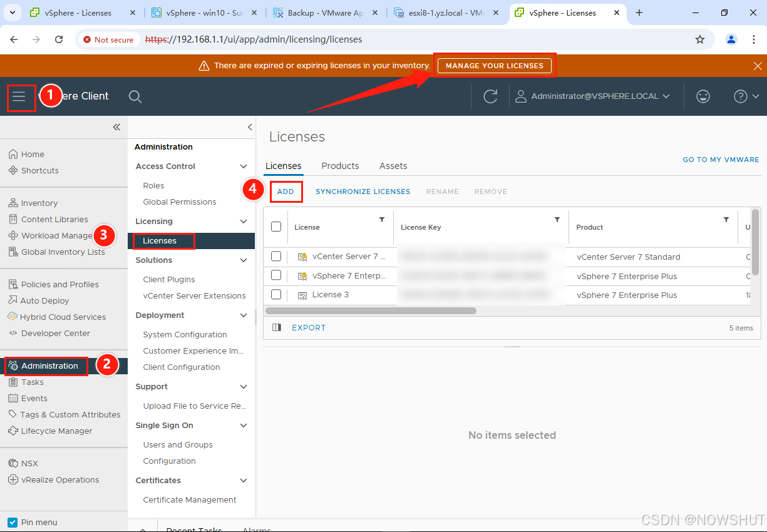The width and height of the screenshot is (767, 532).
Task: Click the ADD license button
Action: [x=286, y=192]
